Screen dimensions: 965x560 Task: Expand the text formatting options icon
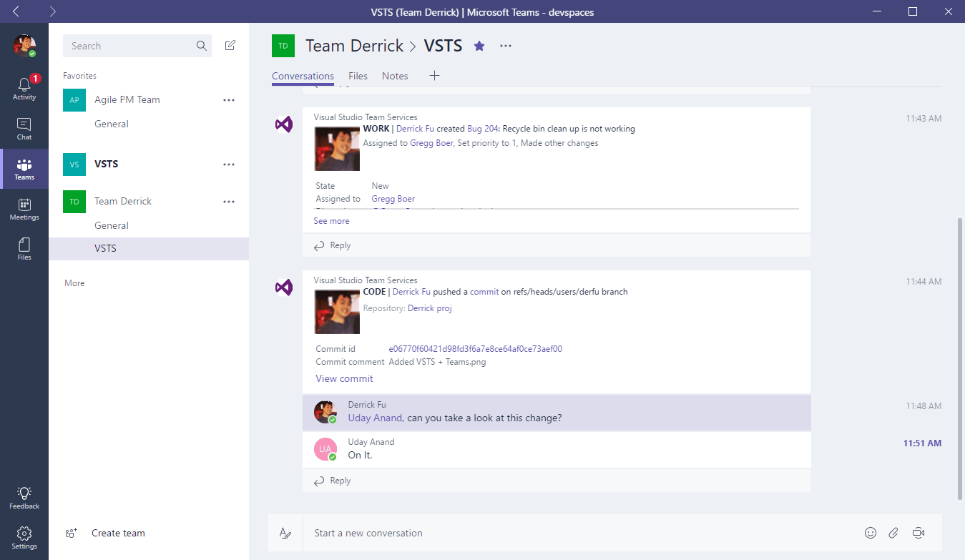pyautogui.click(x=285, y=533)
